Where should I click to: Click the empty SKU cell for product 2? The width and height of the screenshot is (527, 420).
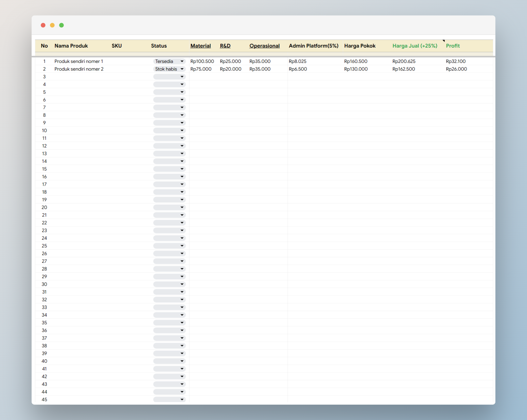click(x=130, y=69)
